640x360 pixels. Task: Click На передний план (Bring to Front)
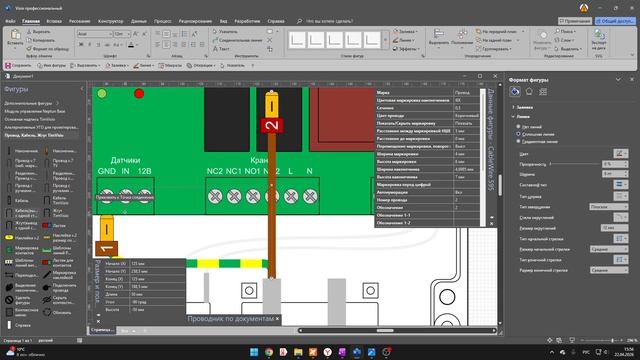496,31
